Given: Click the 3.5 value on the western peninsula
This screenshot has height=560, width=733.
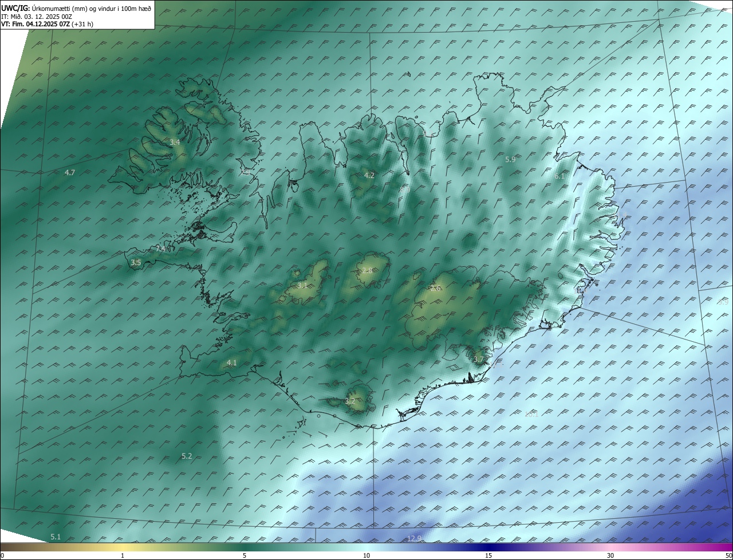Looking at the screenshot, I should 136,263.
